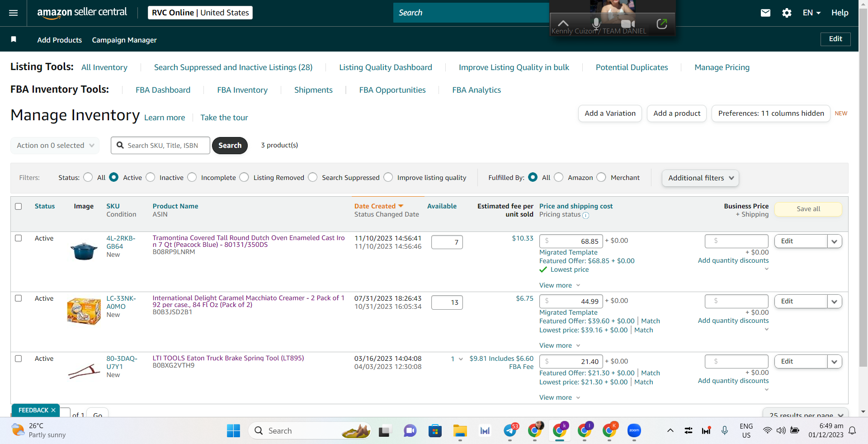Click the Add a Variation button
This screenshot has height=444, width=868.
(x=610, y=113)
